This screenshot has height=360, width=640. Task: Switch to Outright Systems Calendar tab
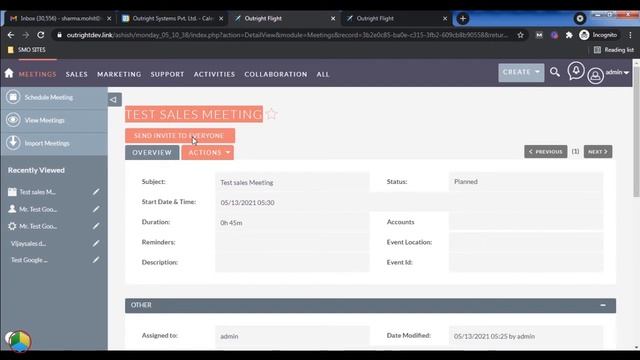(x=173, y=18)
